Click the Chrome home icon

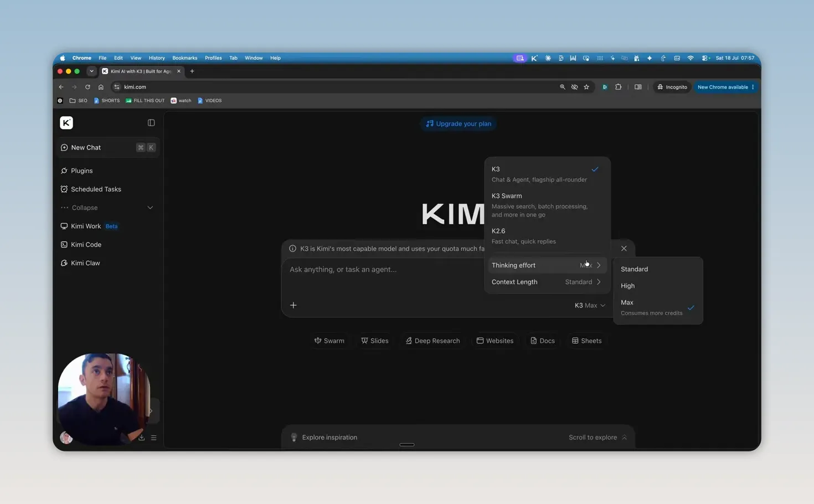[101, 87]
